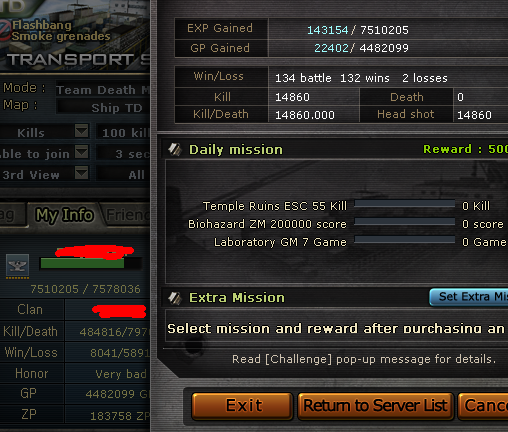Open the Kills dropdown arrow
This screenshot has height=432, width=508.
pyautogui.click(x=81, y=131)
